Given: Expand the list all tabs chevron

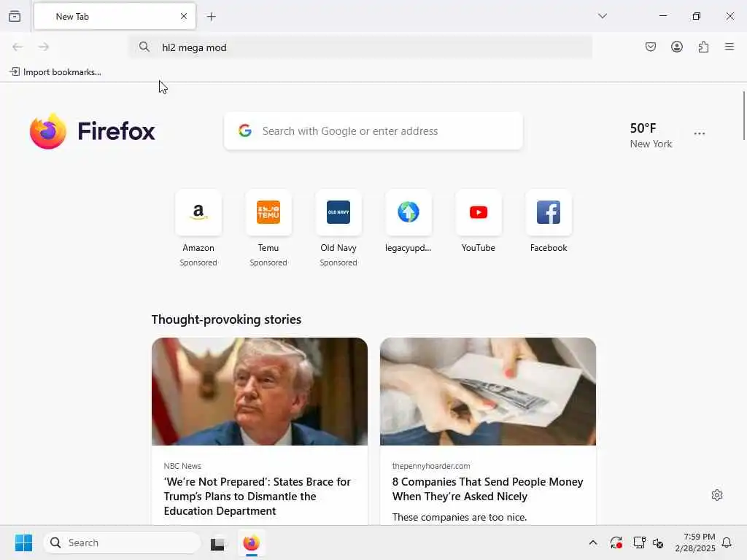Looking at the screenshot, I should pyautogui.click(x=603, y=16).
